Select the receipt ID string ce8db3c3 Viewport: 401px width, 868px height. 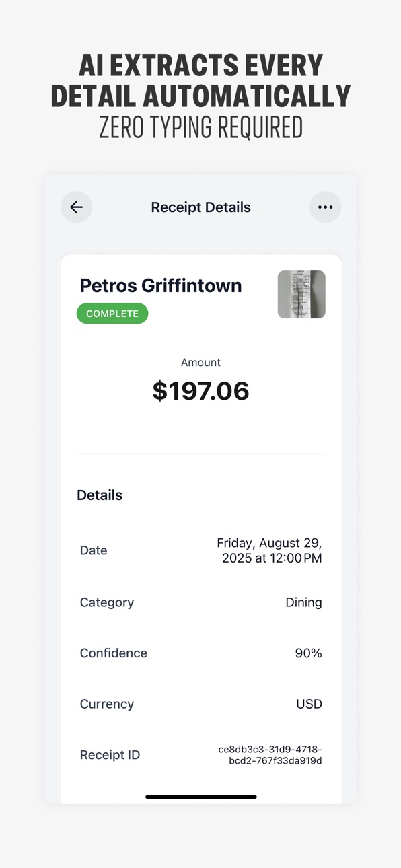click(270, 755)
